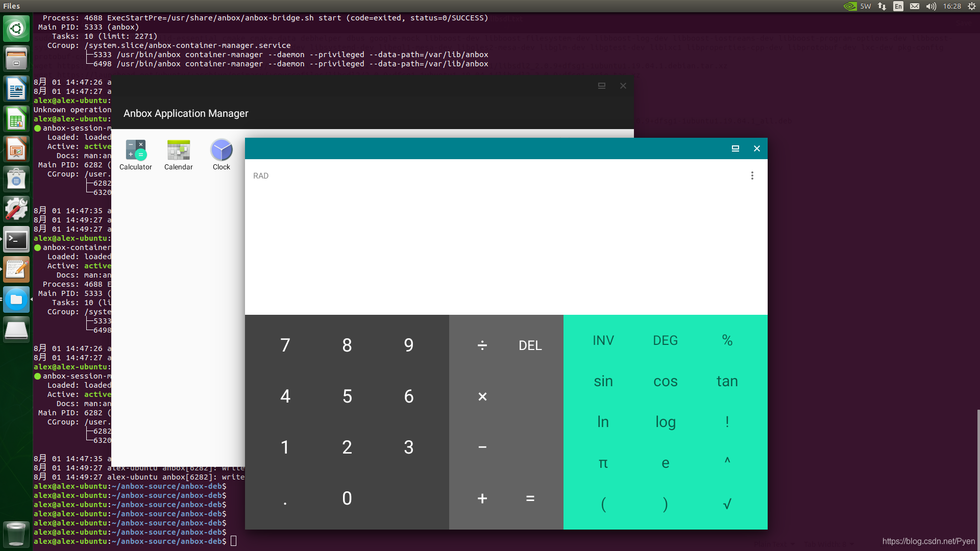Open System Settings tools icon
Viewport: 980px width, 551px height.
[x=16, y=210]
